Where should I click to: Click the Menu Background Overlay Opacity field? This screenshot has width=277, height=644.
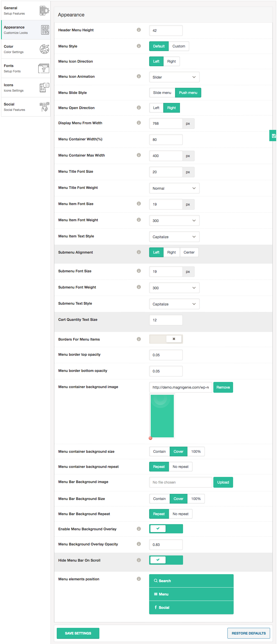(x=166, y=545)
